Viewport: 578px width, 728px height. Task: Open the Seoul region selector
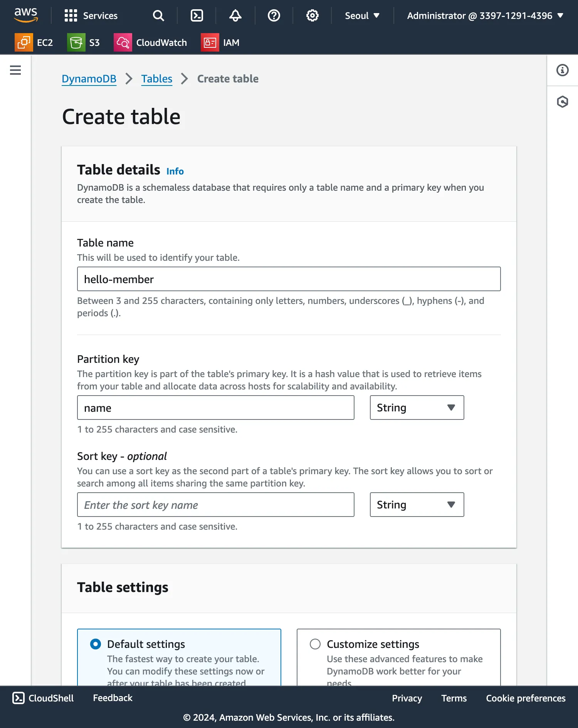362,16
